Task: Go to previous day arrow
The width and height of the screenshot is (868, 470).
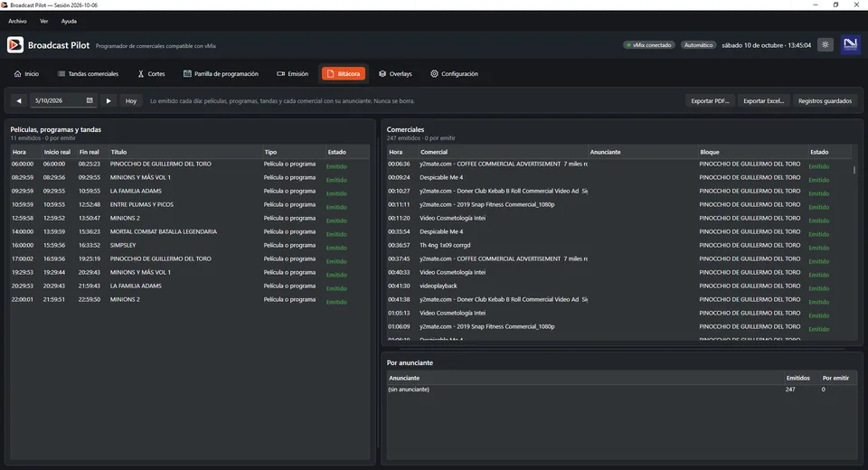Action: [19, 100]
